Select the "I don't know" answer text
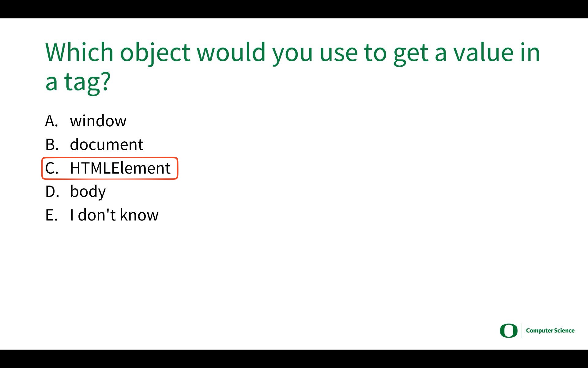 pos(114,215)
